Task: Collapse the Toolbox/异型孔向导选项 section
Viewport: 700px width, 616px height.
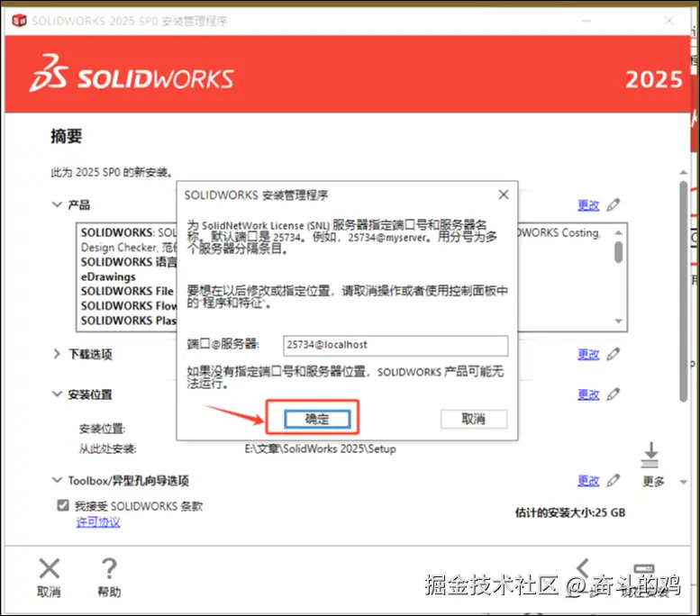Action: click(x=57, y=480)
